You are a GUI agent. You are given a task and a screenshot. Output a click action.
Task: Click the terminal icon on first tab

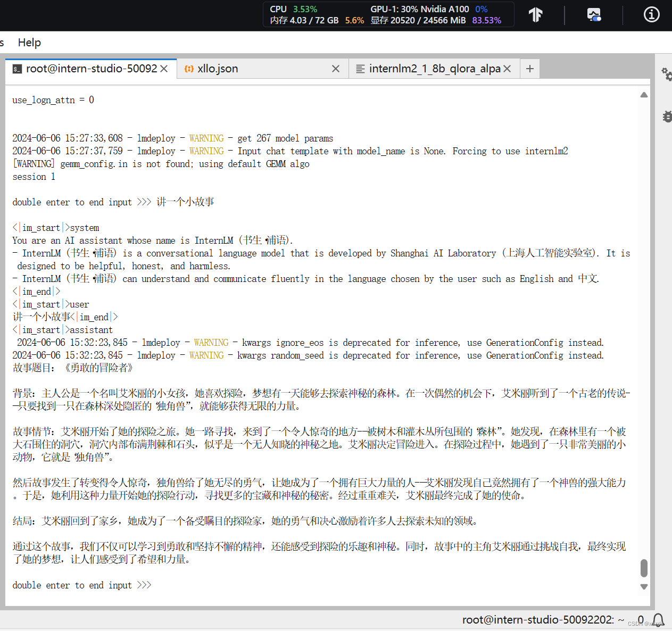18,69
